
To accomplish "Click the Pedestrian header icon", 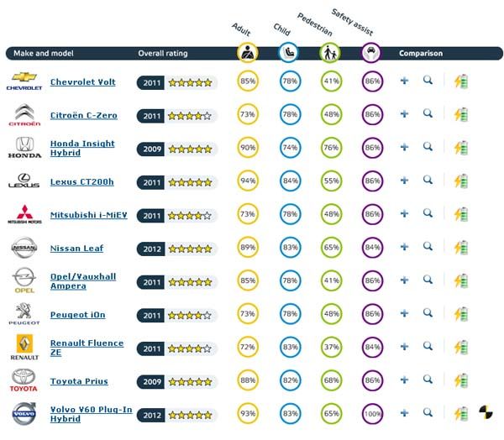I will pyautogui.click(x=330, y=52).
